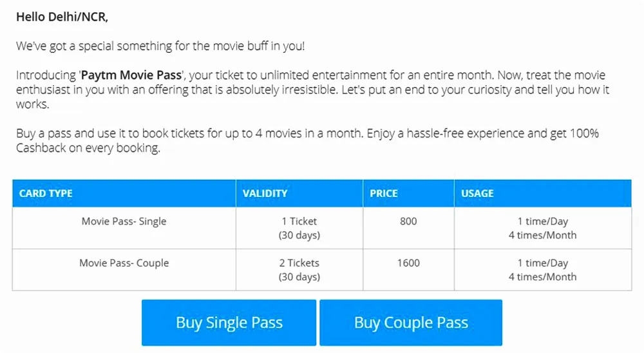Image resolution: width=644 pixels, height=353 pixels.
Task: Click the '4 movies in a month' text
Action: pos(309,133)
